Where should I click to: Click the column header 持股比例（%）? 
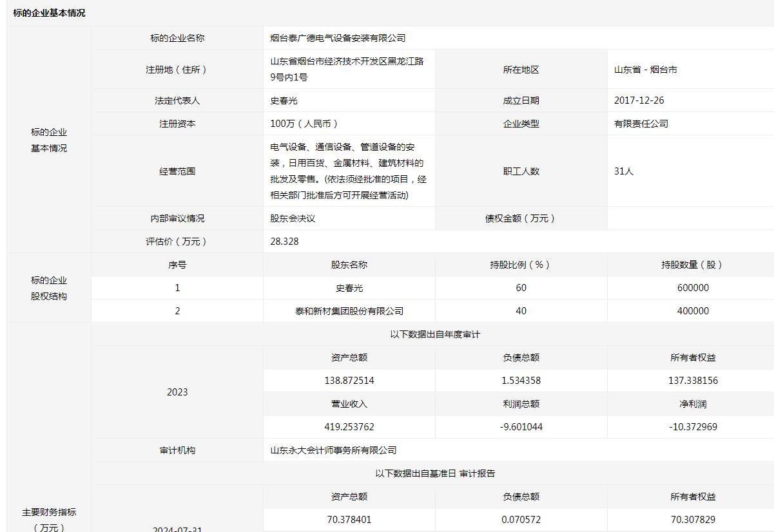(x=521, y=265)
